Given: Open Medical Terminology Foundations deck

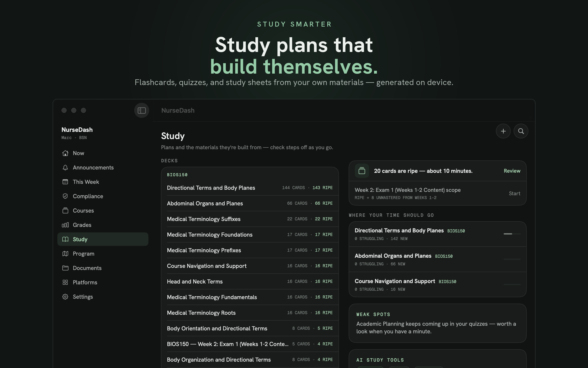Looking at the screenshot, I should (250, 235).
